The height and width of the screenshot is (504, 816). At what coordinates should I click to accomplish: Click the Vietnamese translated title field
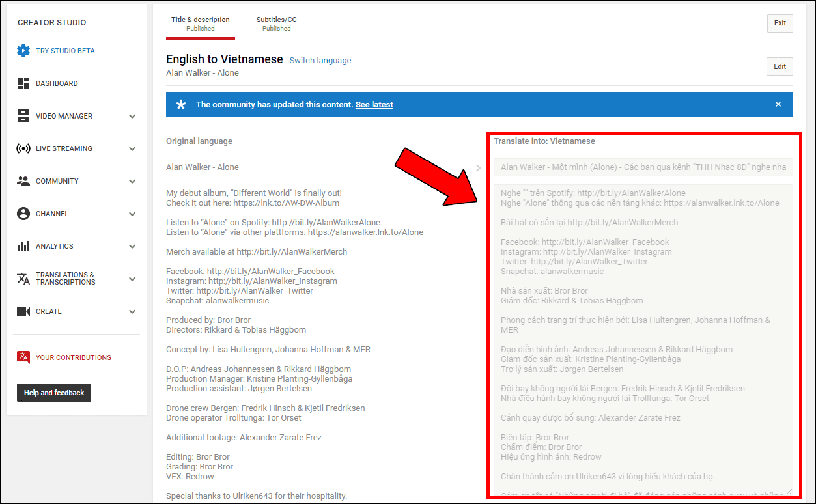coord(643,167)
